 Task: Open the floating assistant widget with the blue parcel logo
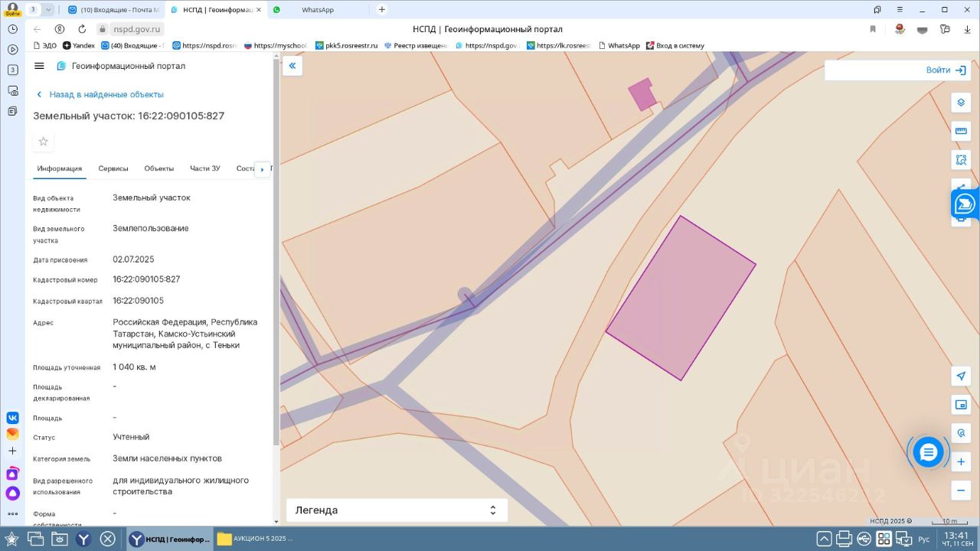click(x=965, y=204)
